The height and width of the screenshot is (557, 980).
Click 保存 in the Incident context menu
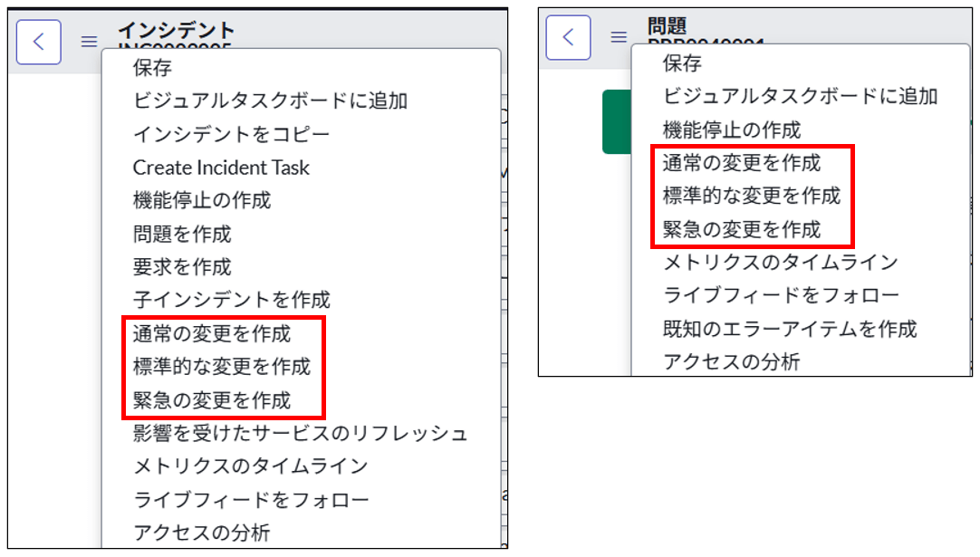tap(152, 67)
